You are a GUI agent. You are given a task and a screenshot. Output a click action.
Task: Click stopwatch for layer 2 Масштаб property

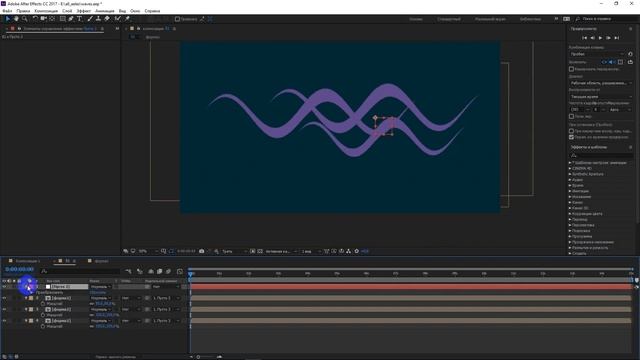(x=43, y=304)
